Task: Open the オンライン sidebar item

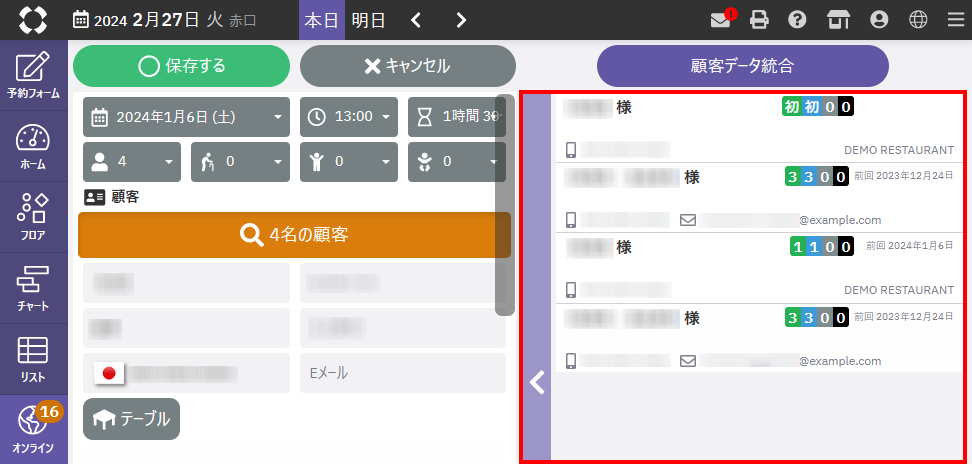Action: (x=33, y=428)
